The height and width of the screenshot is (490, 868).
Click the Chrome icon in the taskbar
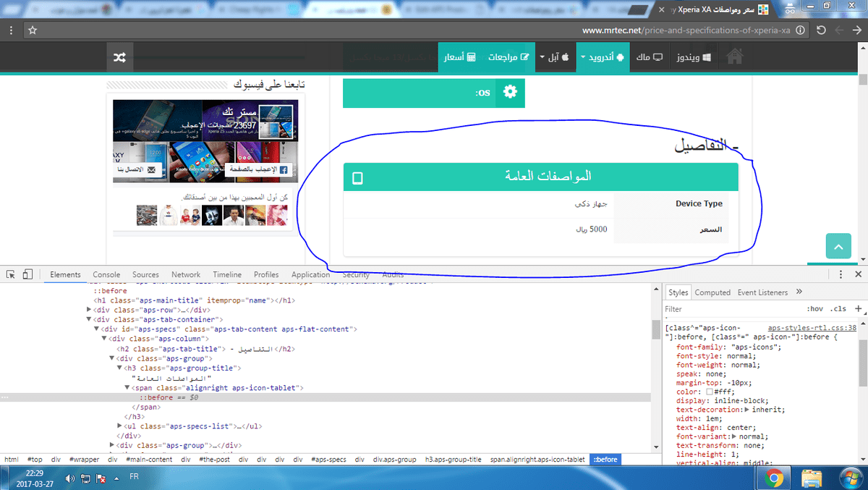773,478
